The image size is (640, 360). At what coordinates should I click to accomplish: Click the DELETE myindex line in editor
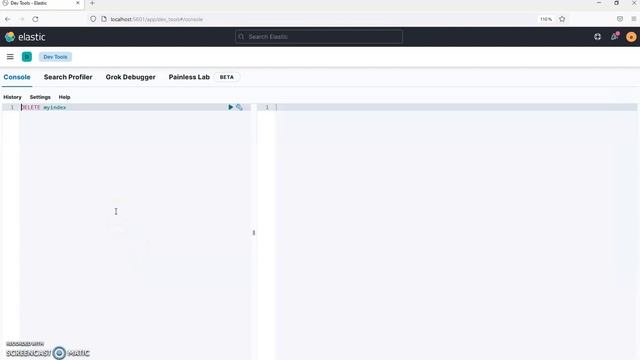click(44, 107)
